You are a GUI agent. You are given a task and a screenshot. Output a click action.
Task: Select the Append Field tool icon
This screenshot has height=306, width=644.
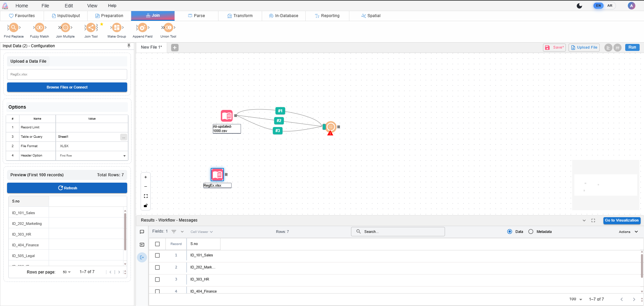pos(142,28)
